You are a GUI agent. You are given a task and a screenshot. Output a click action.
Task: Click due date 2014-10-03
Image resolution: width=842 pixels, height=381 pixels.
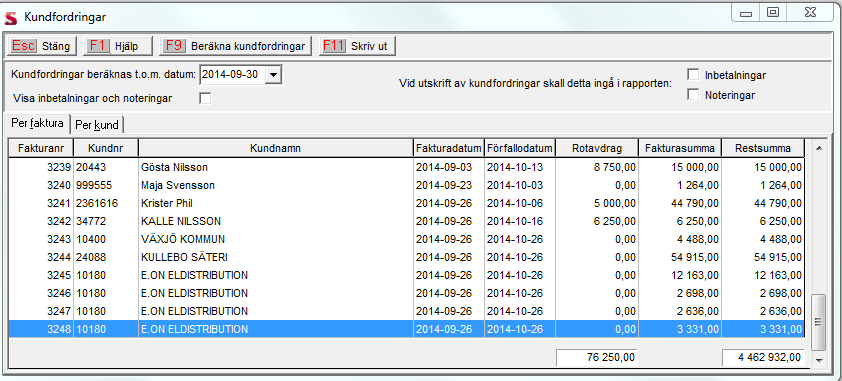click(x=515, y=186)
